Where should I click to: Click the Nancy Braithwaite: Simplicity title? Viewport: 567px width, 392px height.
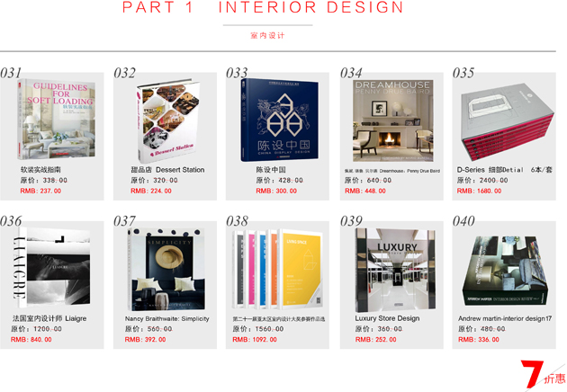click(x=167, y=318)
